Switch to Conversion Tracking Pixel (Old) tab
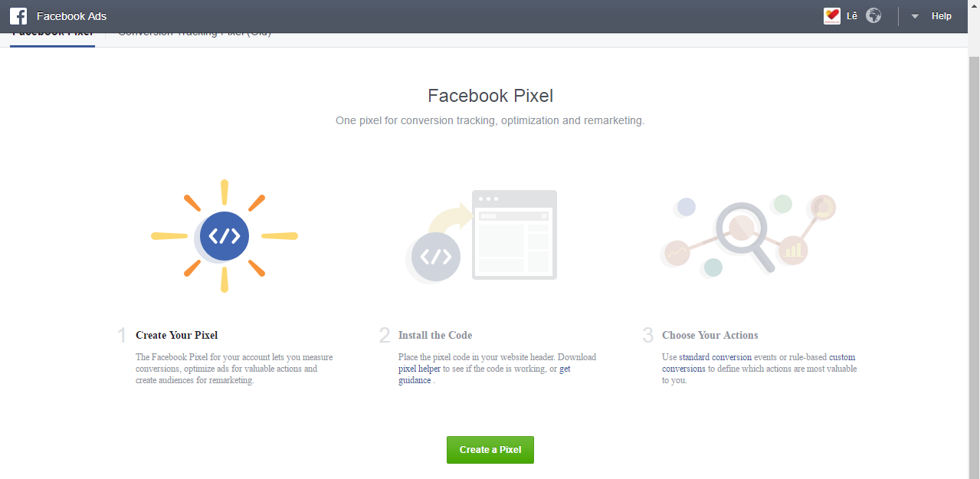 [x=195, y=34]
